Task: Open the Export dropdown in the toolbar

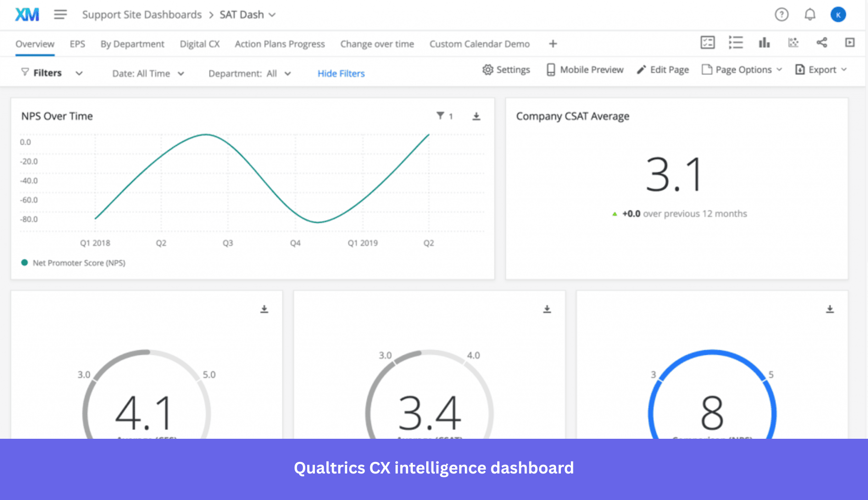Action: [821, 69]
